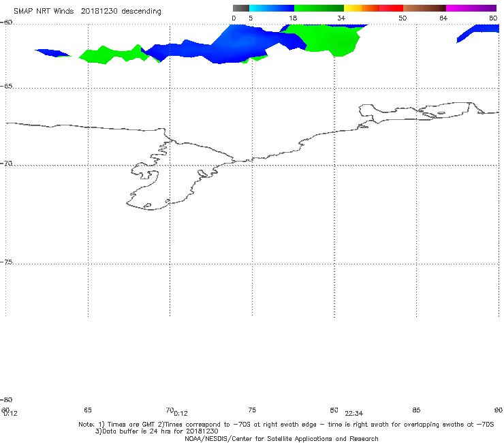Click the longitude axis label '85'

click(x=416, y=410)
